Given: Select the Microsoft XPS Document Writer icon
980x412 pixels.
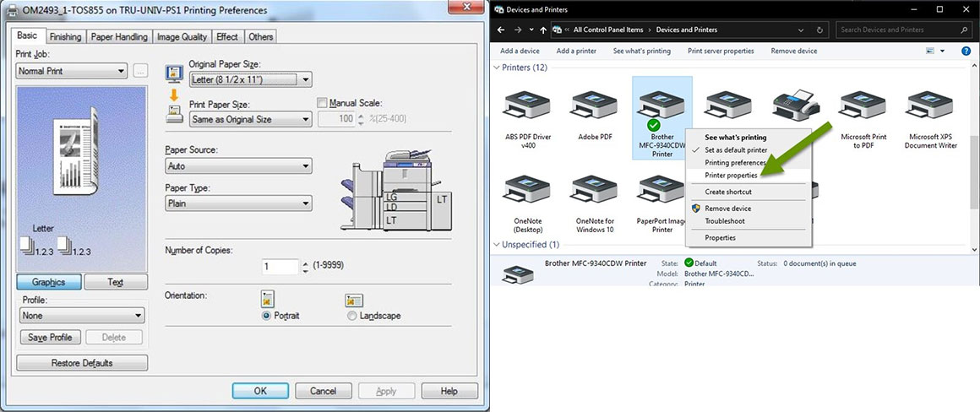Looking at the screenshot, I should coord(930,104).
